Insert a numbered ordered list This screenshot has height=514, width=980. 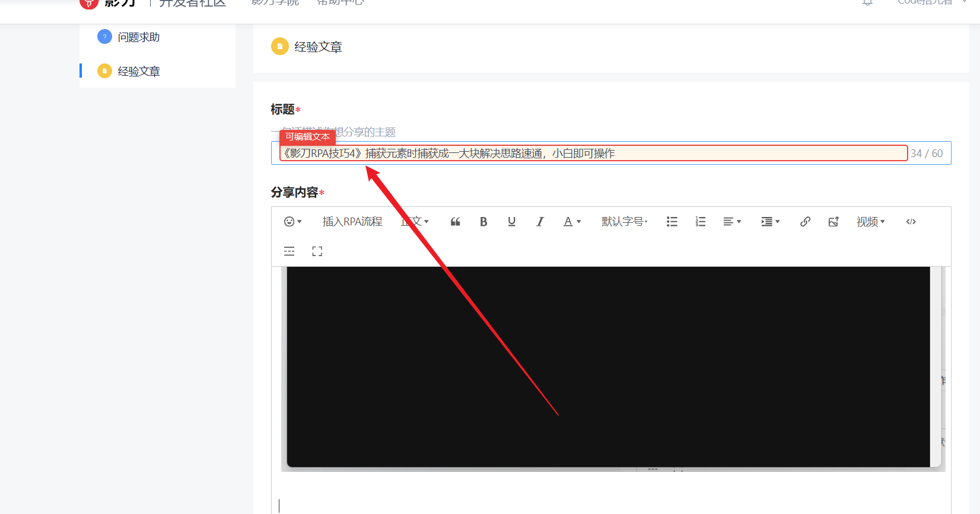click(x=701, y=222)
